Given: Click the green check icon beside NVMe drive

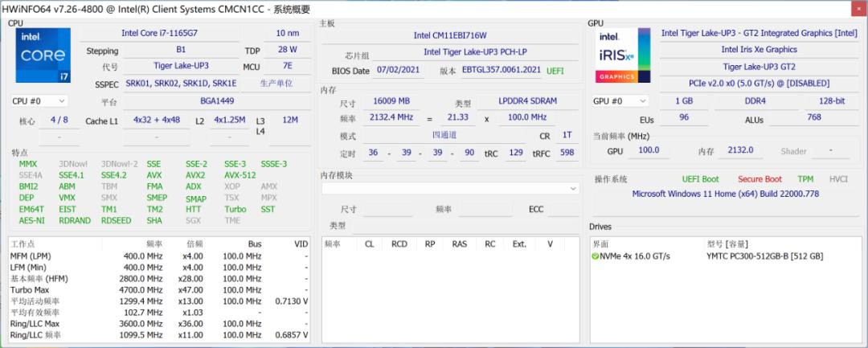Looking at the screenshot, I should point(595,256).
